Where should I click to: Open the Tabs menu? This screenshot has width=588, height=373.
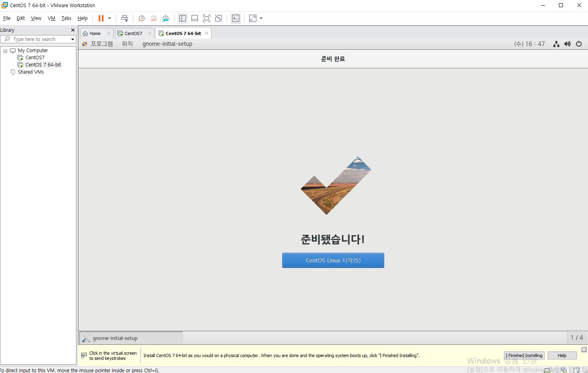tap(66, 18)
